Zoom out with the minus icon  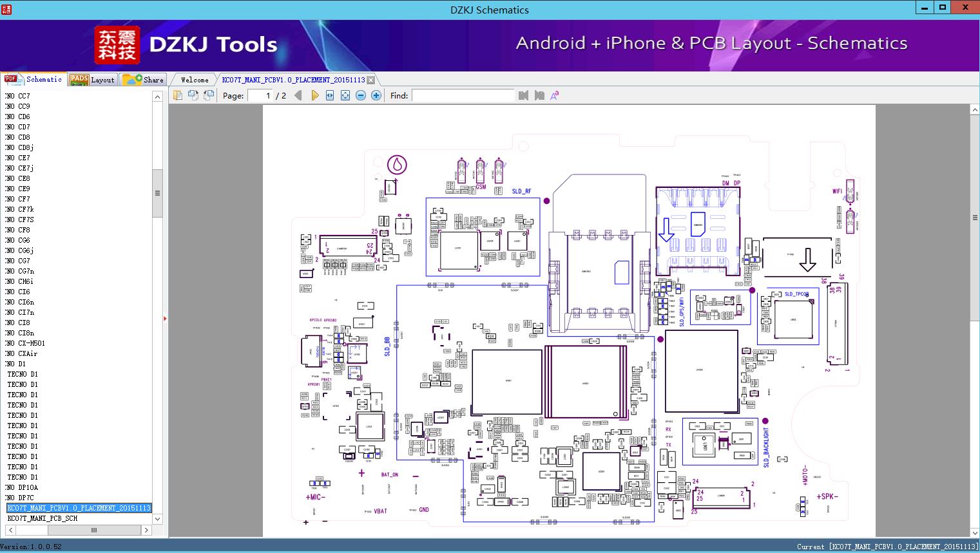coord(361,95)
